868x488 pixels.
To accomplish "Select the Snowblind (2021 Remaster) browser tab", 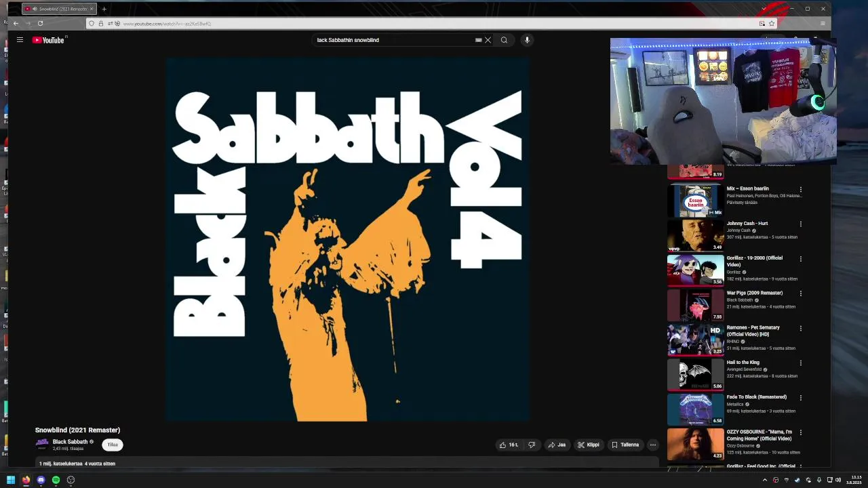I will (x=59, y=9).
